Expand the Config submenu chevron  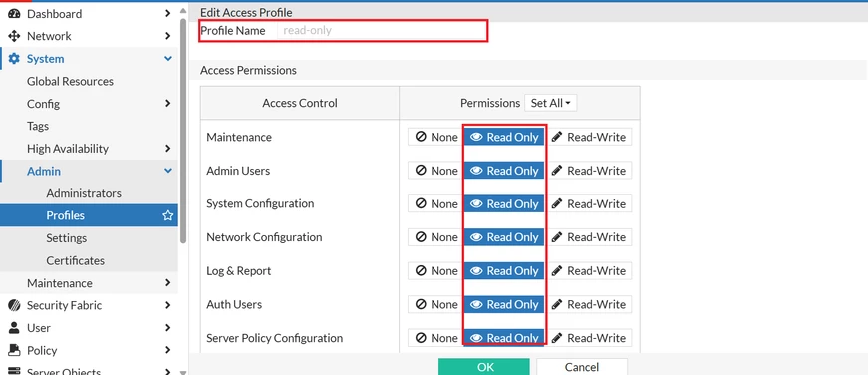[168, 103]
